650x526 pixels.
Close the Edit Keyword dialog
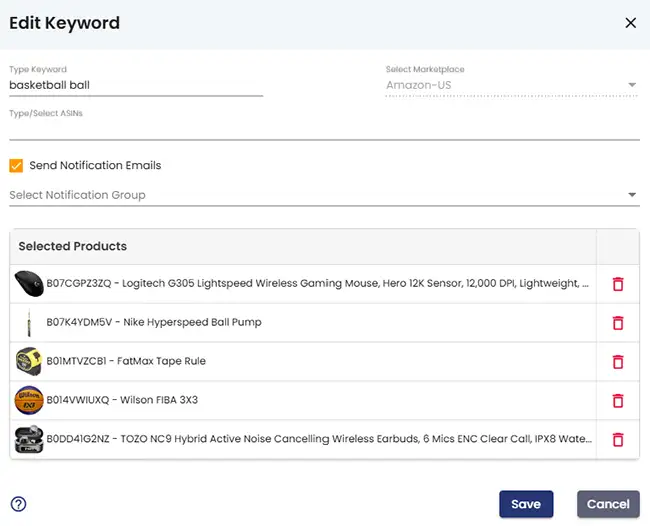[631, 23]
